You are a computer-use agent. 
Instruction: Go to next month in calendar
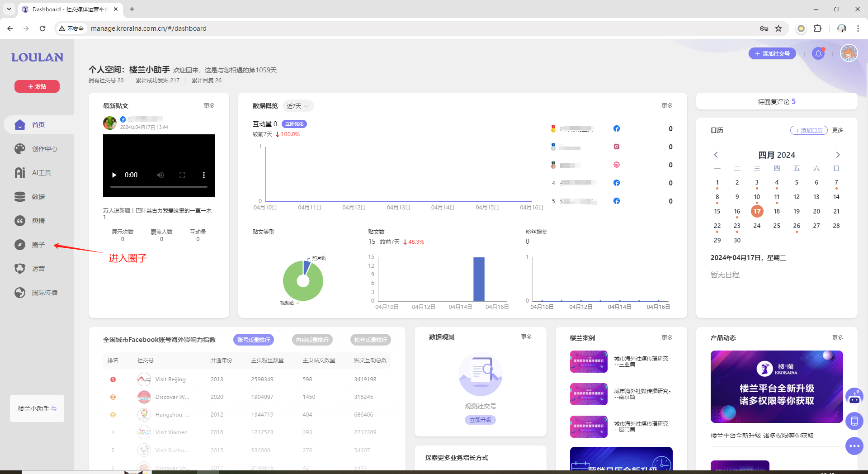point(838,155)
